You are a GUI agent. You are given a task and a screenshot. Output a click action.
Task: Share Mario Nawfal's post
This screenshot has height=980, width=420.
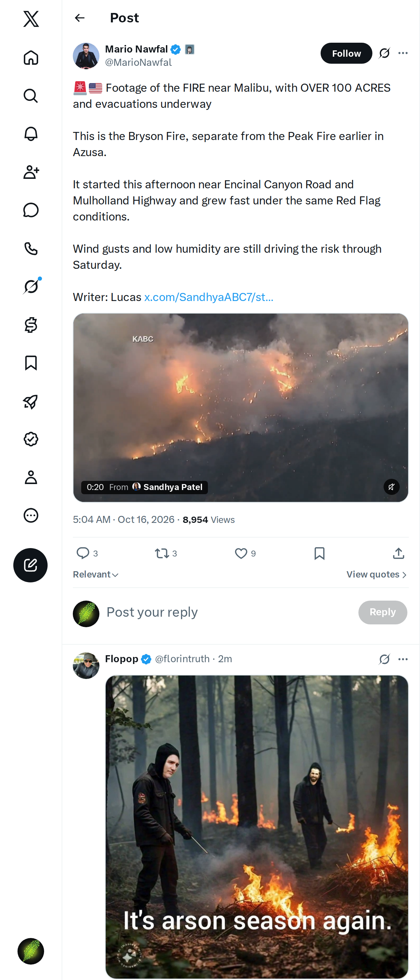398,553
